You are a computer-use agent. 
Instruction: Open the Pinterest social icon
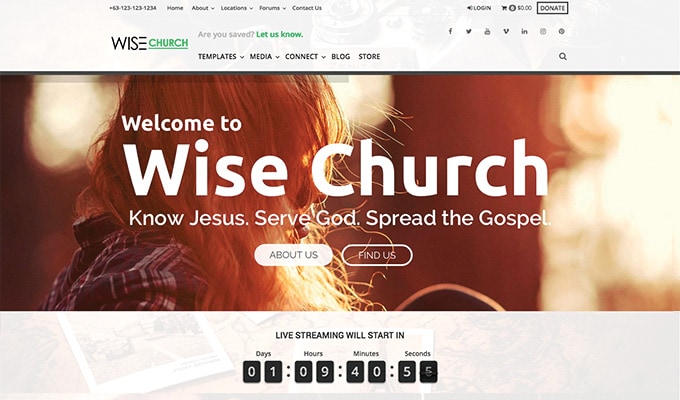pos(562,31)
